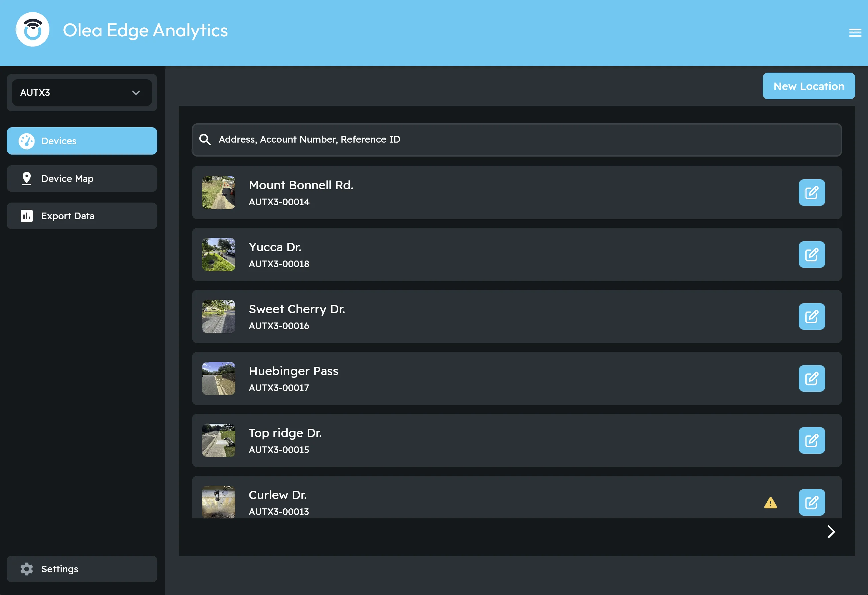Click the New Location button
The width and height of the screenshot is (868, 595).
tap(809, 86)
